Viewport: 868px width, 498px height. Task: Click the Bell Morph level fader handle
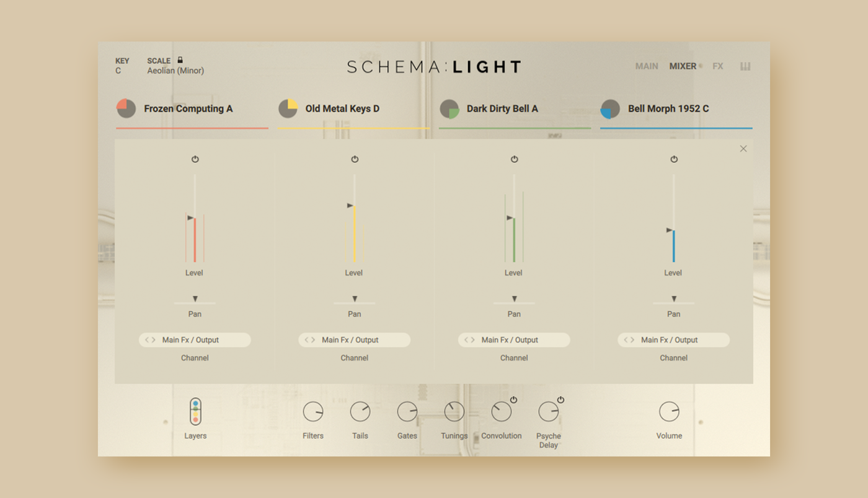coord(670,230)
